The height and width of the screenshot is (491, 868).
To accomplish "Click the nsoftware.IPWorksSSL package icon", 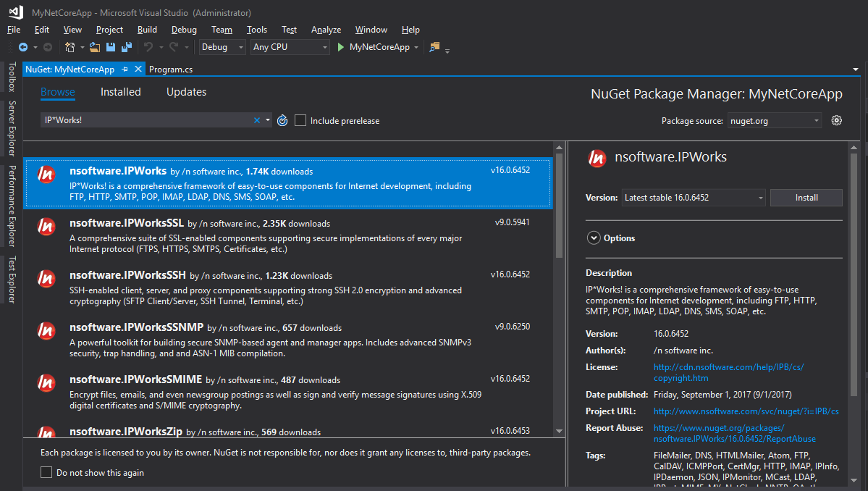I will point(46,227).
